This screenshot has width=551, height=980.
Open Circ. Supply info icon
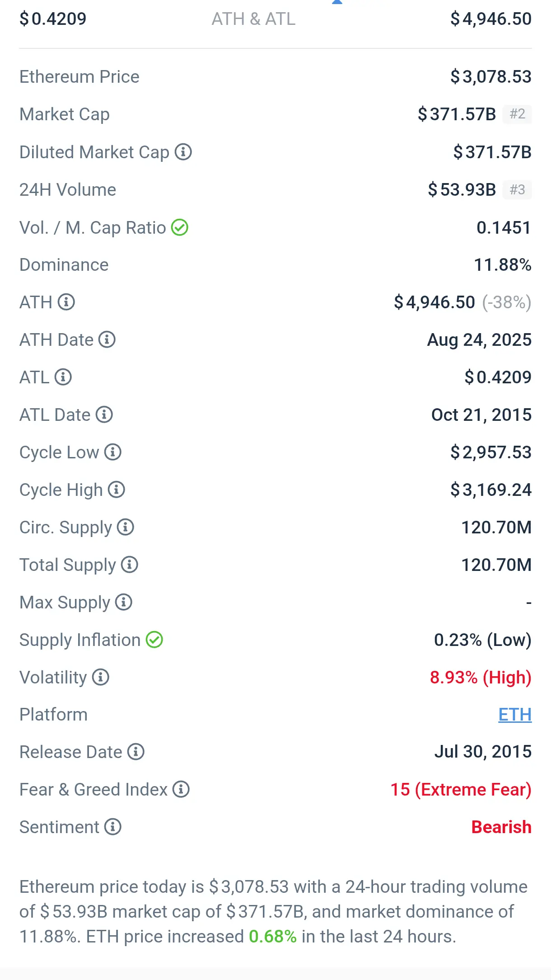pos(126,527)
